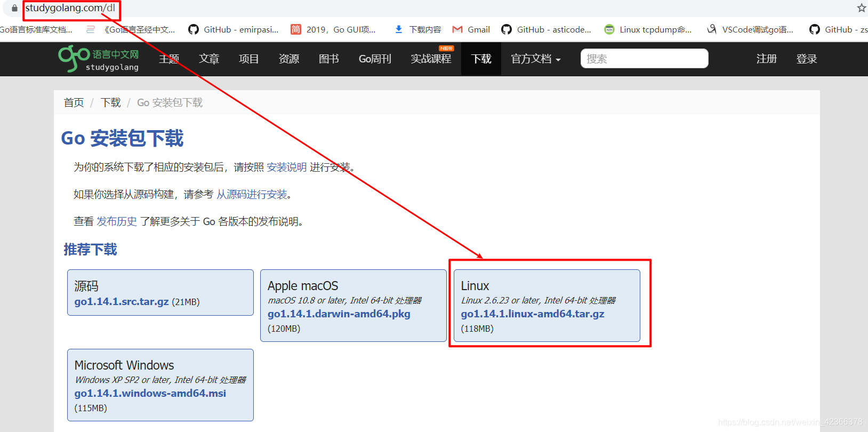Open the 文章 nav menu item
The height and width of the screenshot is (432, 868).
tap(208, 59)
